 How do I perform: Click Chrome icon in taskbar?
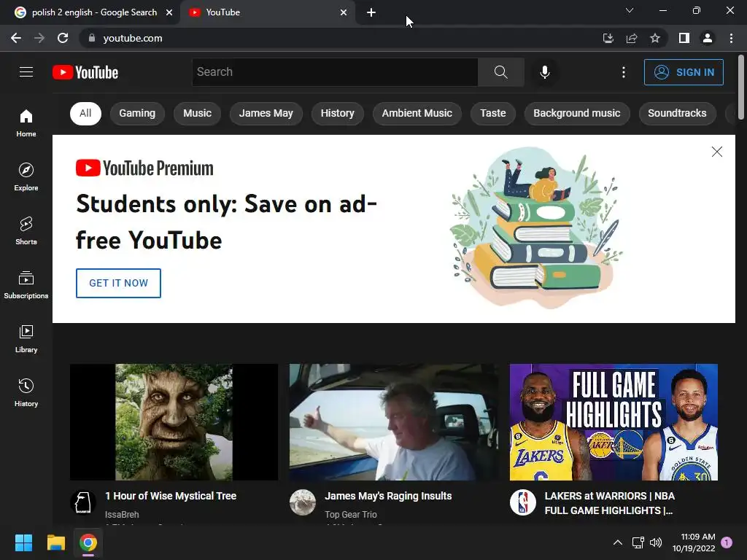[88, 542]
